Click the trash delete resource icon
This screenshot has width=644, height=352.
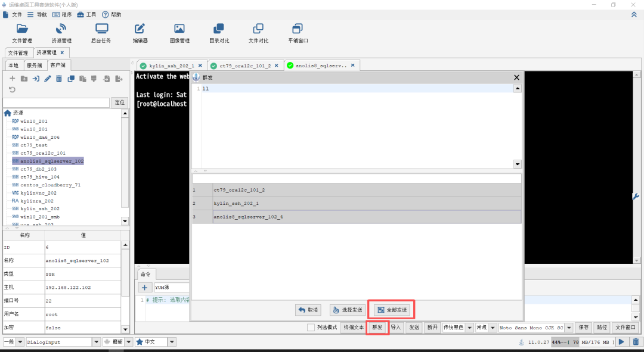(x=59, y=79)
